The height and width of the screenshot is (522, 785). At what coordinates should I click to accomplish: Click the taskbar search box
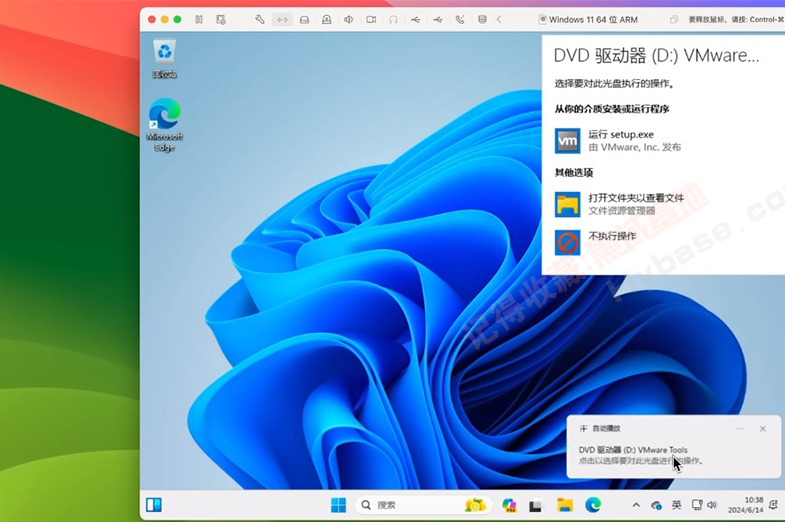click(x=422, y=505)
